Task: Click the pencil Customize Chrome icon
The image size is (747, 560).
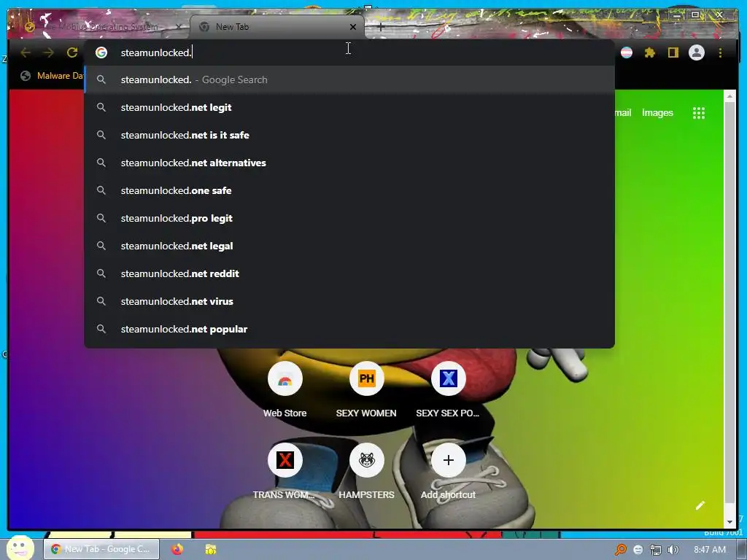Action: (x=700, y=506)
